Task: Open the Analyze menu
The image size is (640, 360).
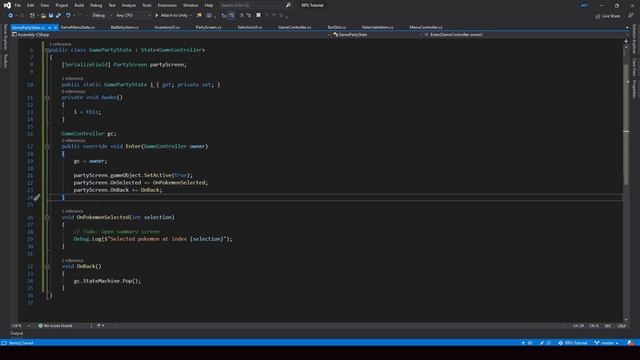Action: click(x=129, y=5)
